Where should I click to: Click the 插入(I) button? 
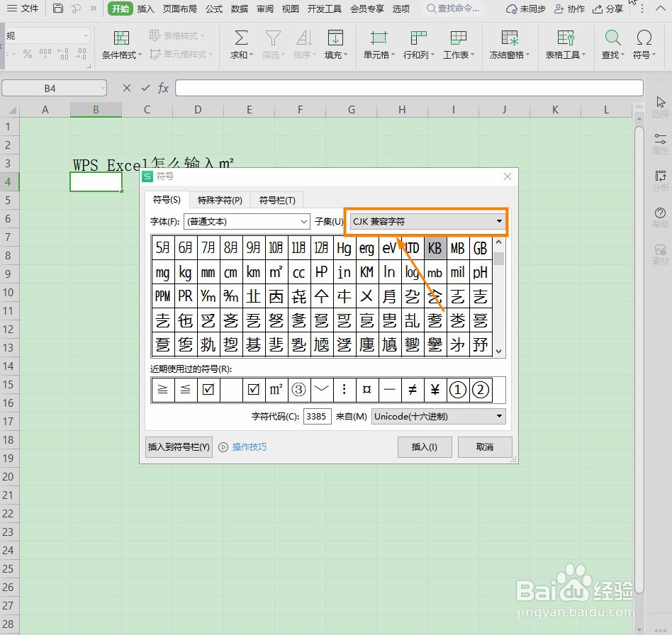425,447
